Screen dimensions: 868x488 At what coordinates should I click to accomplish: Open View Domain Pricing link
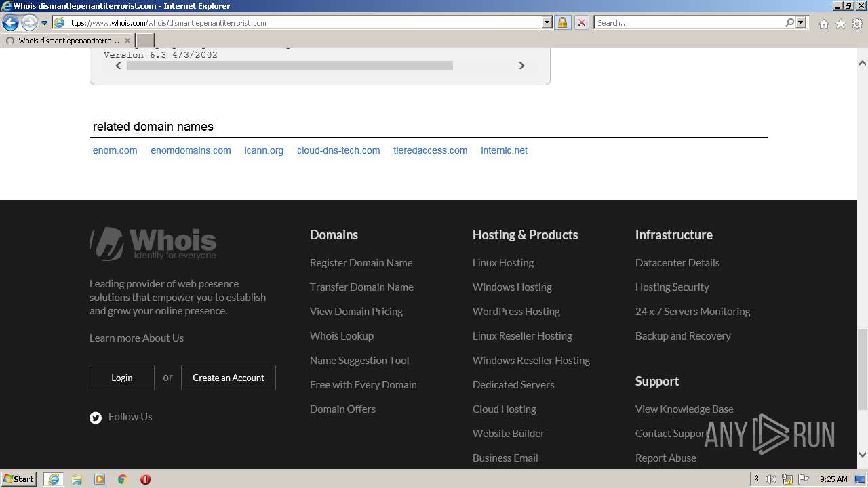point(356,311)
